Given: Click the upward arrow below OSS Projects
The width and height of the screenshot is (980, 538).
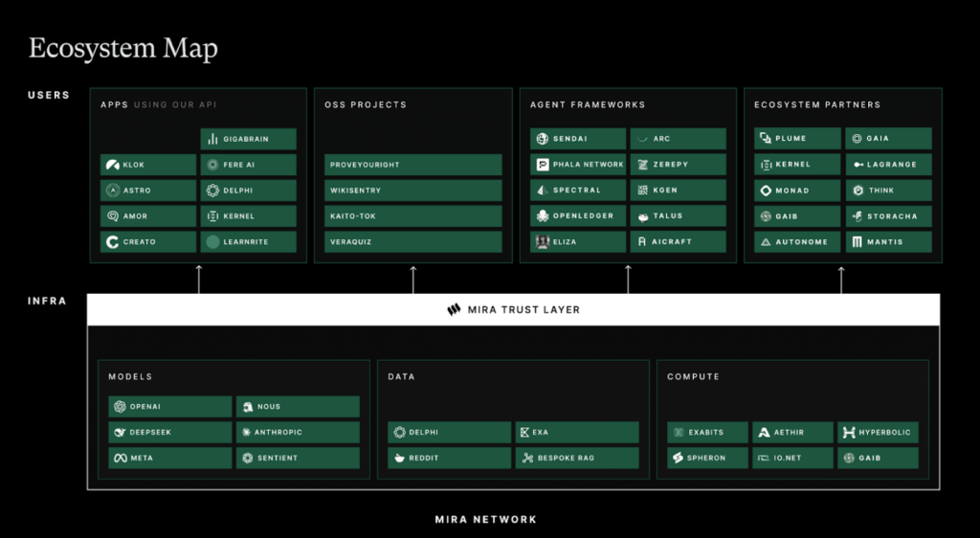Looking at the screenshot, I should click(413, 279).
